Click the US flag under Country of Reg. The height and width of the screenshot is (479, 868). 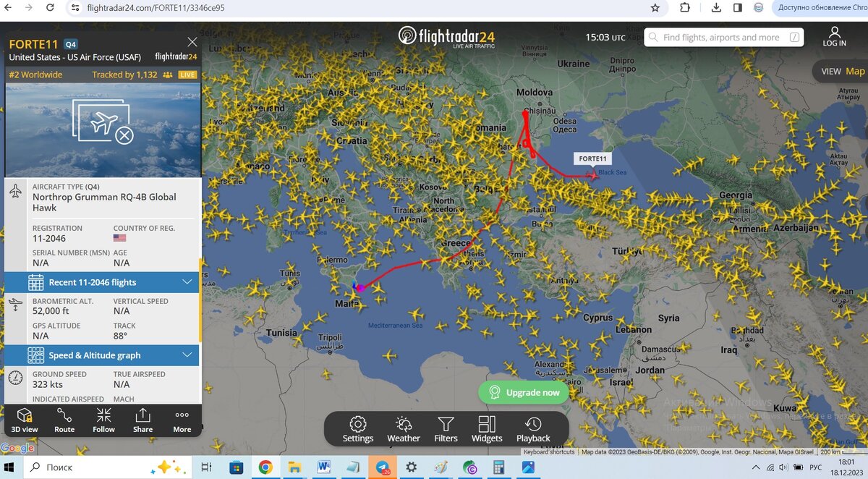pyautogui.click(x=119, y=238)
